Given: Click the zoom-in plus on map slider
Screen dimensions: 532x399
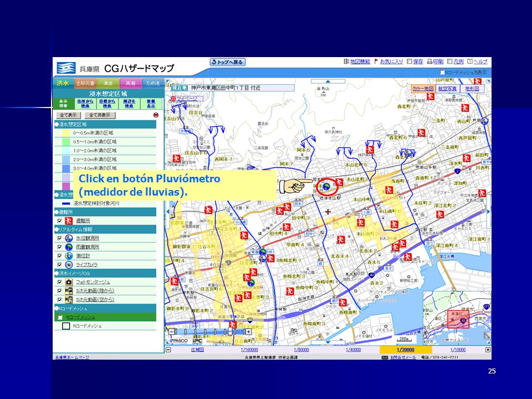Looking at the screenshot, I should click(249, 331).
